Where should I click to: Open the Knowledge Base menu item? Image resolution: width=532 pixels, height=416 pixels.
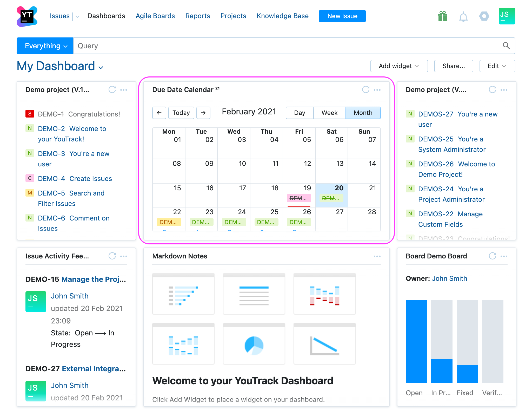pos(282,16)
